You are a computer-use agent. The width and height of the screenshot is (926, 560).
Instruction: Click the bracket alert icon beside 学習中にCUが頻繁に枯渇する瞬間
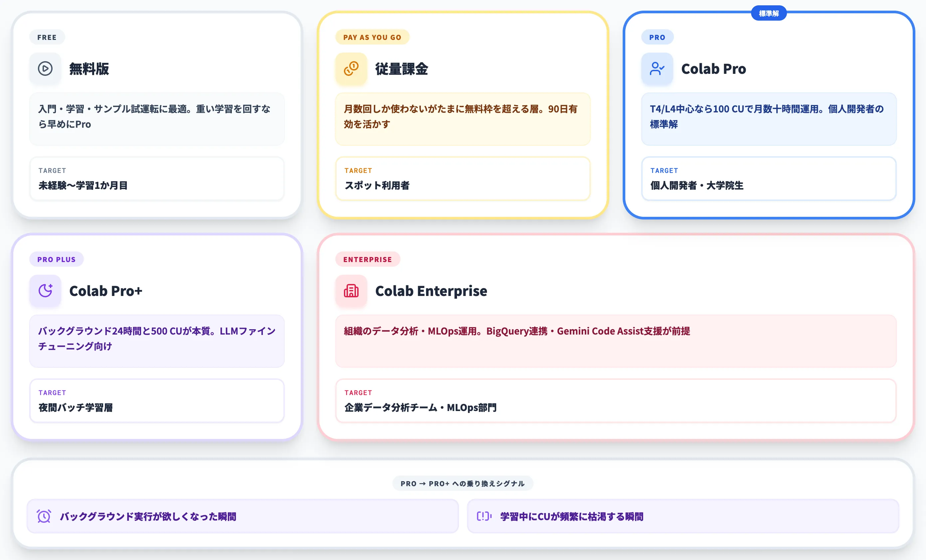coord(484,516)
